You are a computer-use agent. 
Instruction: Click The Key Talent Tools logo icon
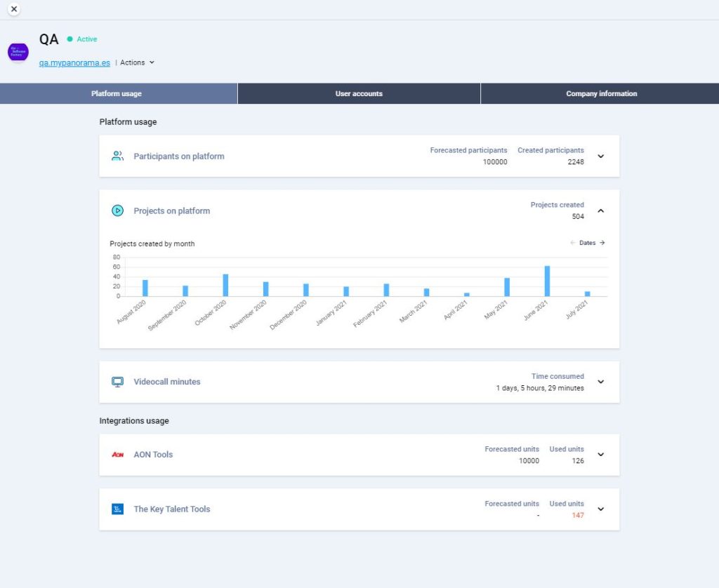tap(118, 509)
